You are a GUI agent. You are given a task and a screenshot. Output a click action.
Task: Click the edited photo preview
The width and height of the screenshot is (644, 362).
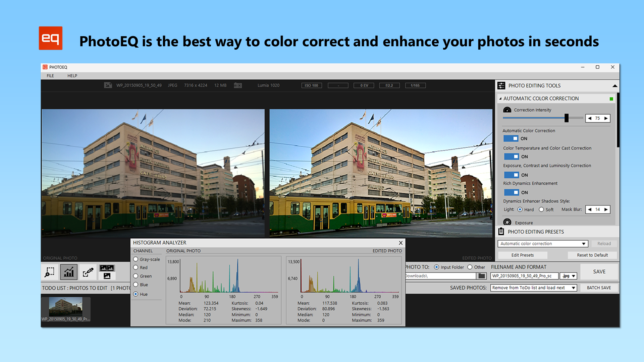click(381, 173)
